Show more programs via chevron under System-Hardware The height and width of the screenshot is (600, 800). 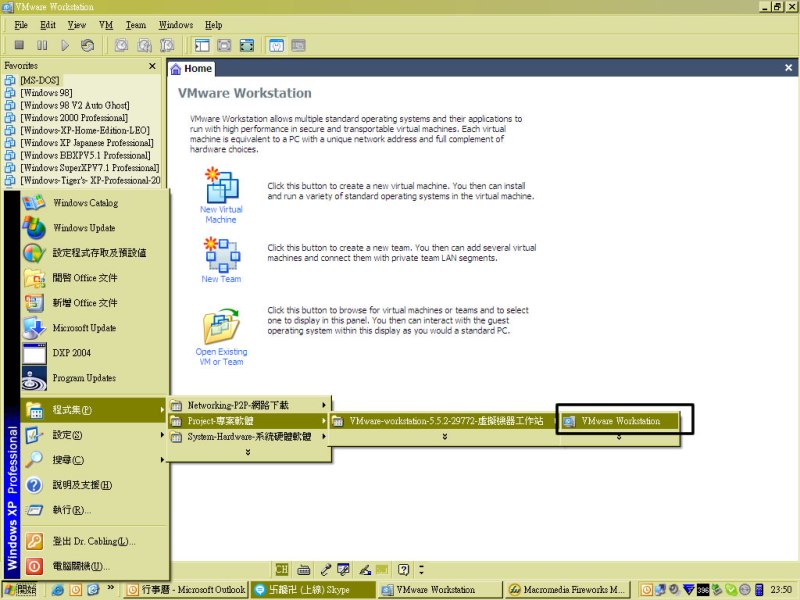coord(248,452)
